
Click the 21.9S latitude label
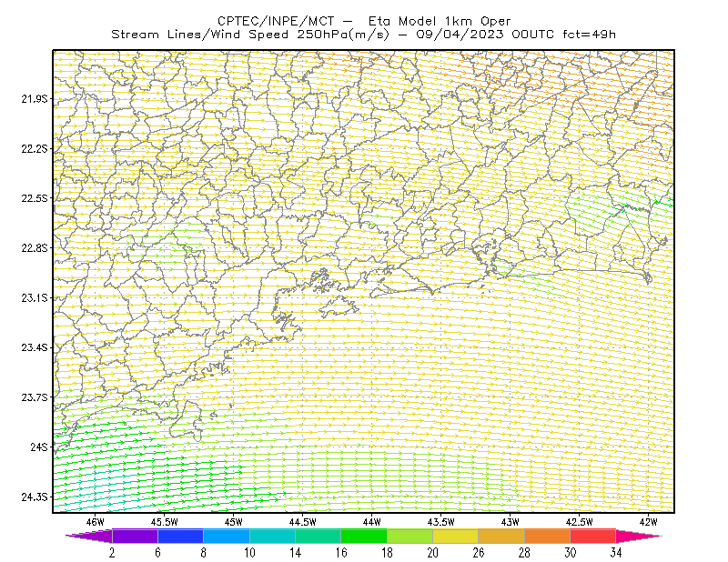(34, 99)
